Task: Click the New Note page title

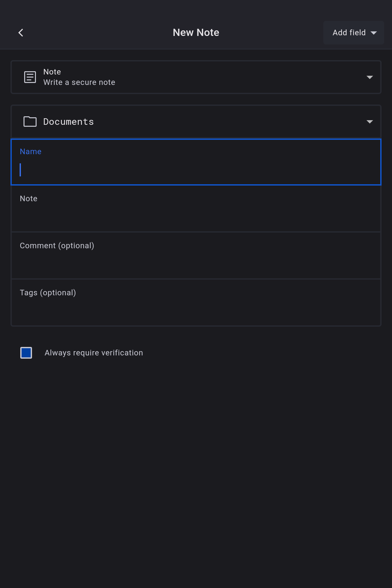Action: 196,33
